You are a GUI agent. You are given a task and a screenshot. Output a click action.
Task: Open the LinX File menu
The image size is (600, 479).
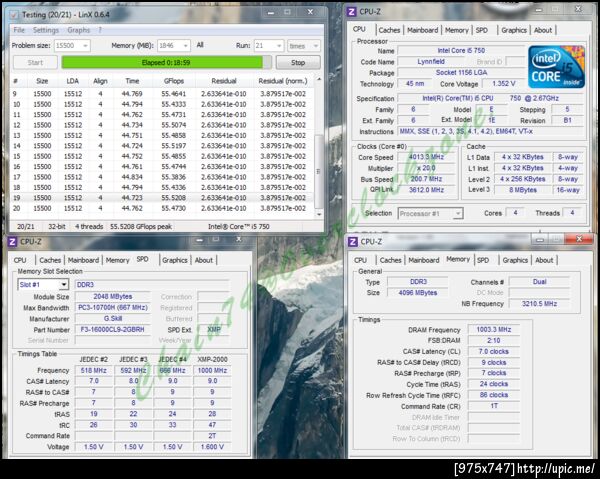click(19, 30)
